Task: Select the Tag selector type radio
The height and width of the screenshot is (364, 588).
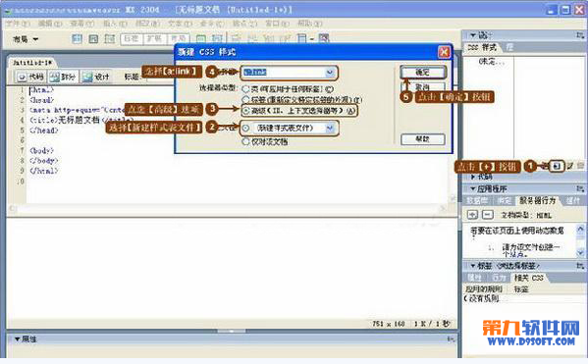Action: coord(245,100)
